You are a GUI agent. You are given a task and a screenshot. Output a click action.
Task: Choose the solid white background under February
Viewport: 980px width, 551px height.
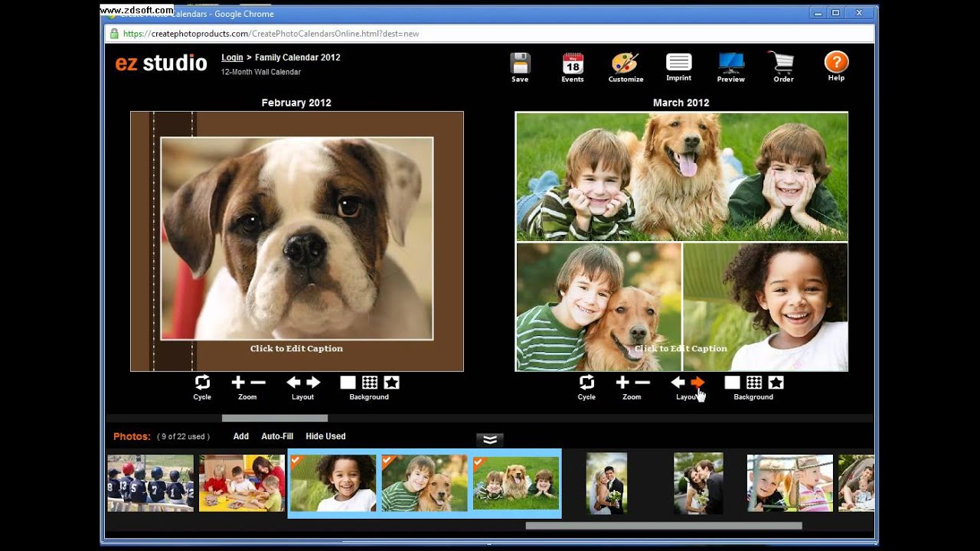[x=348, y=382]
